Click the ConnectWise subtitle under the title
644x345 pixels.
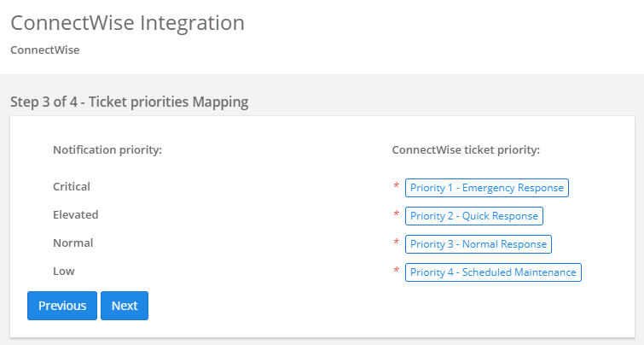point(44,50)
